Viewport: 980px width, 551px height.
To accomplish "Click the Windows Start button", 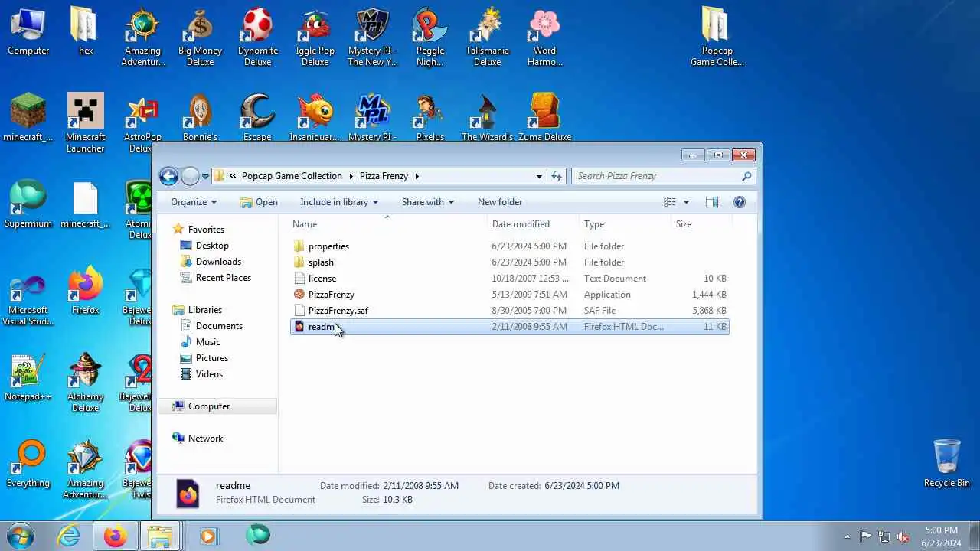I will tap(21, 536).
